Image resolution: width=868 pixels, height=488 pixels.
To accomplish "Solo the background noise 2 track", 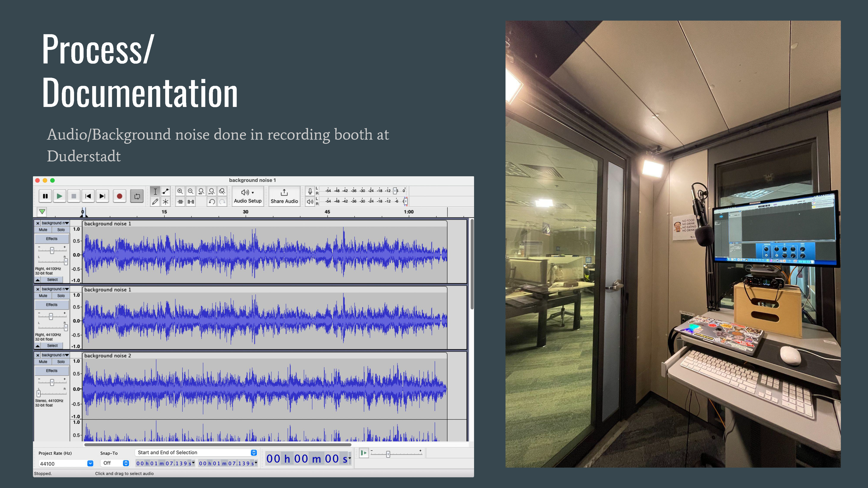I will [61, 362].
